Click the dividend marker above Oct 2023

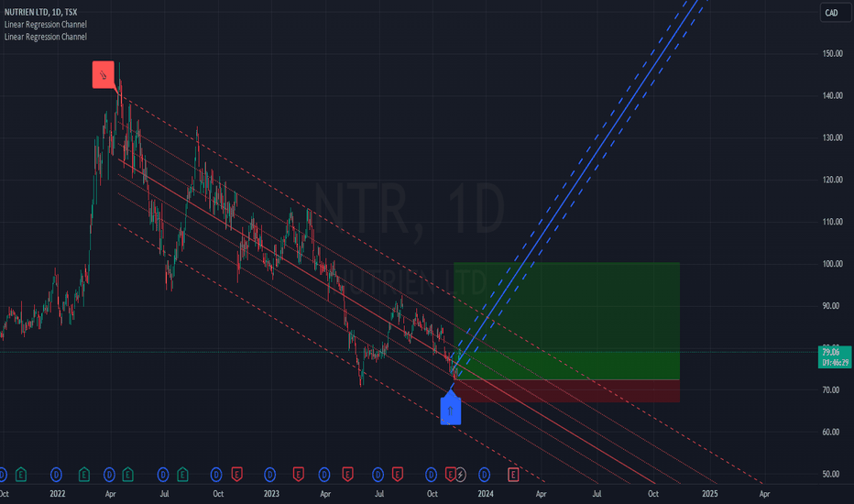[431, 475]
